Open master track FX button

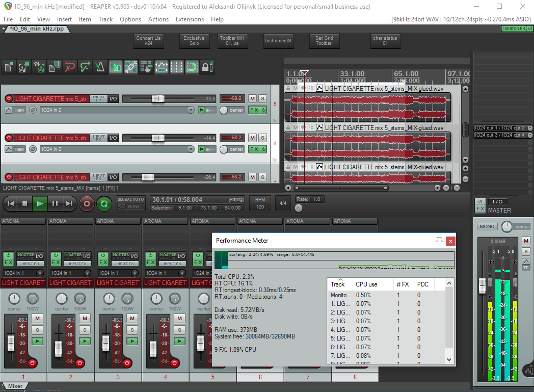point(480,209)
